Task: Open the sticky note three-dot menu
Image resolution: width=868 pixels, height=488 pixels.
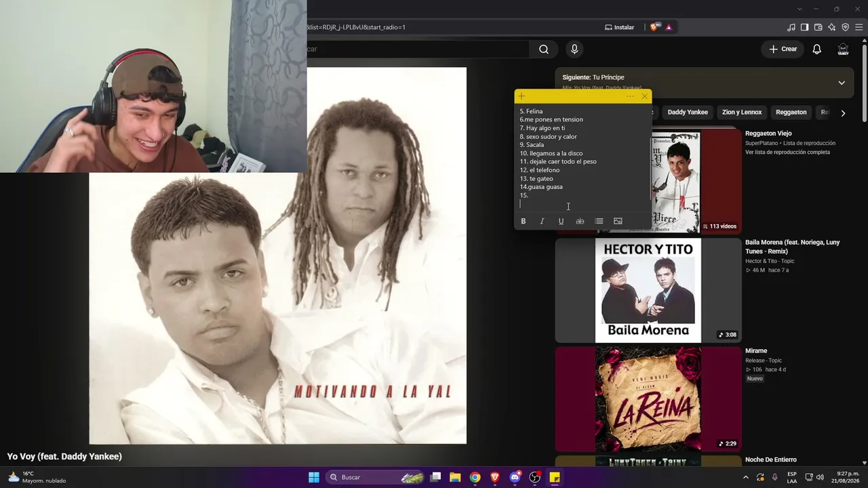Action: [630, 96]
